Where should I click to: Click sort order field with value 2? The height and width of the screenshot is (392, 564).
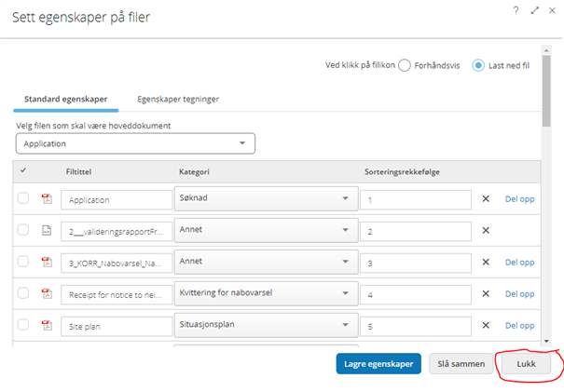point(416,232)
